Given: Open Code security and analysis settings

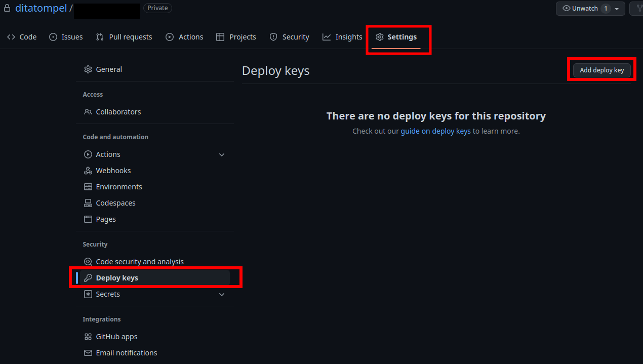Looking at the screenshot, I should [x=155, y=262].
